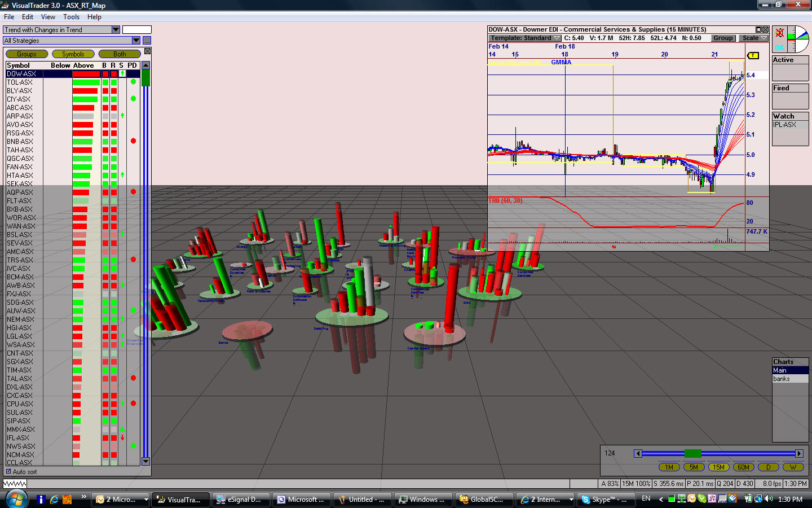Click the crossed-out alert icon

(x=779, y=33)
